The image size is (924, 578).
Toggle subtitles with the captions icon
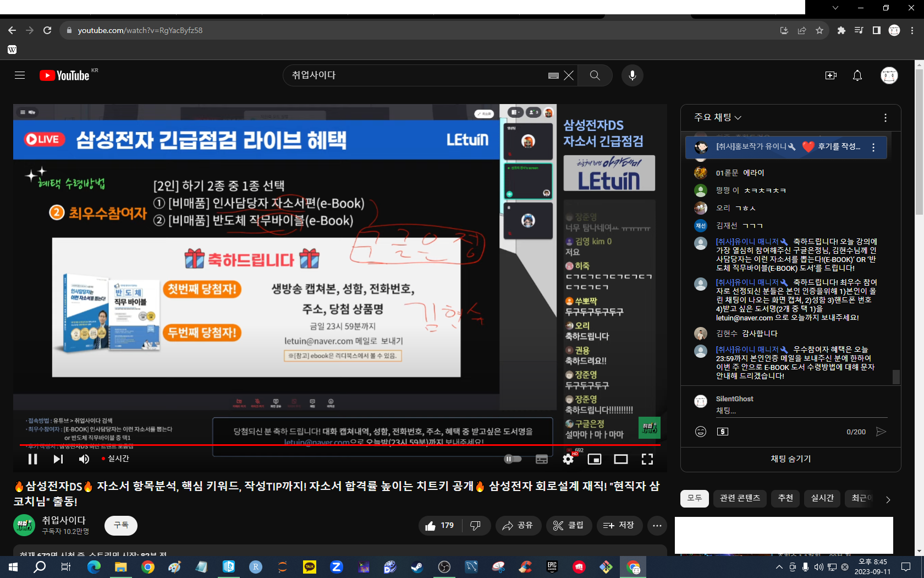coord(542,459)
